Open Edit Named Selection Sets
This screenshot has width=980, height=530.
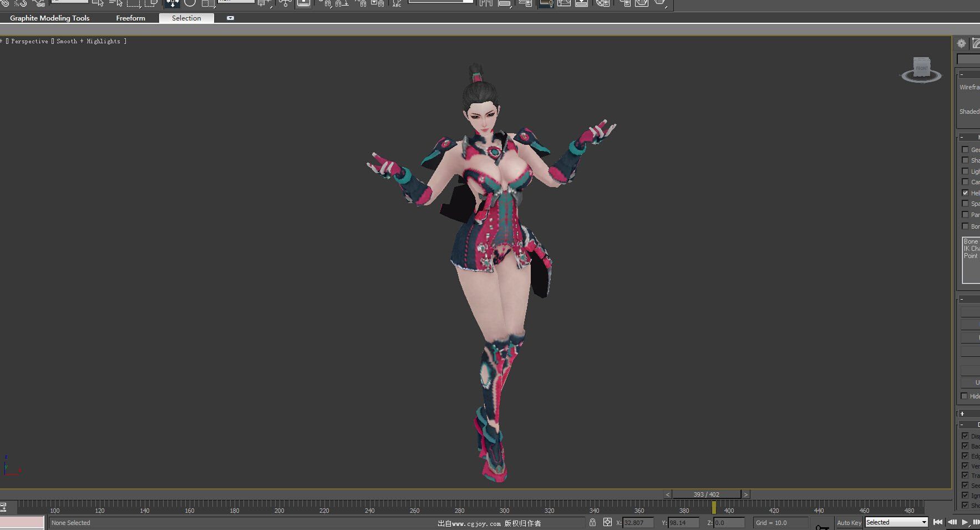click(397, 3)
